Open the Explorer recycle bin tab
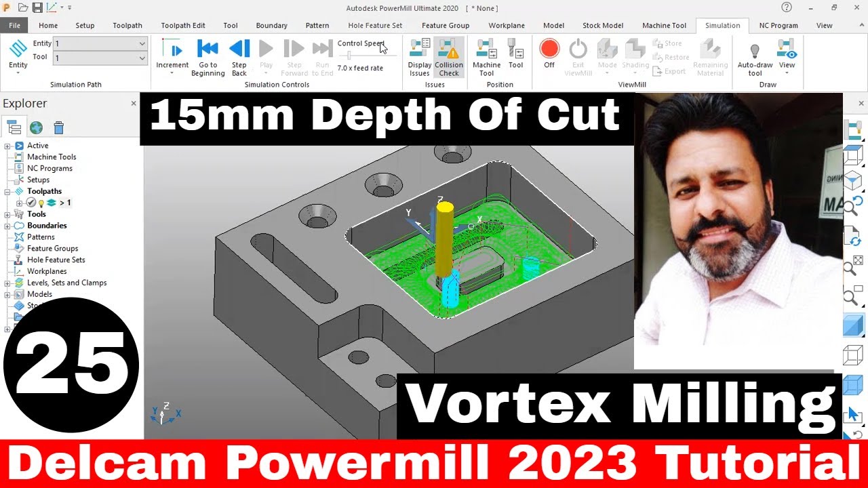This screenshot has height=488, width=868. [x=59, y=127]
